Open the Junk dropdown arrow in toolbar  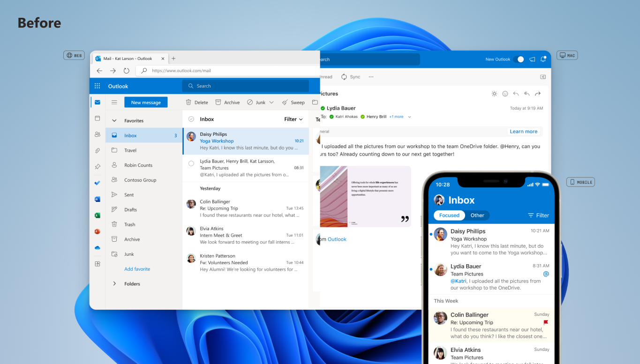coord(271,102)
